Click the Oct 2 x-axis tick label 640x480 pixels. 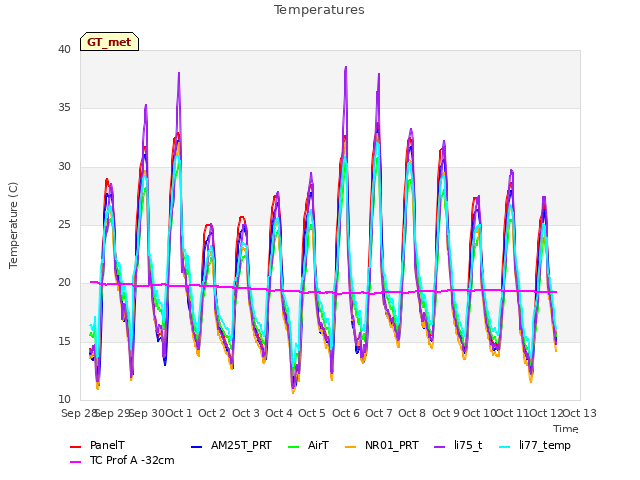point(212,413)
